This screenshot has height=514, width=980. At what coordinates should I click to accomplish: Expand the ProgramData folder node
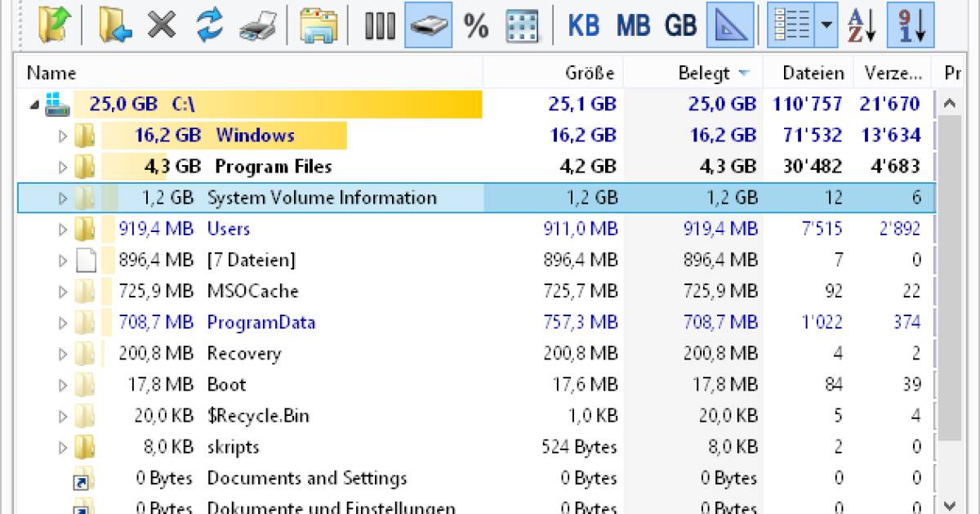tap(63, 323)
